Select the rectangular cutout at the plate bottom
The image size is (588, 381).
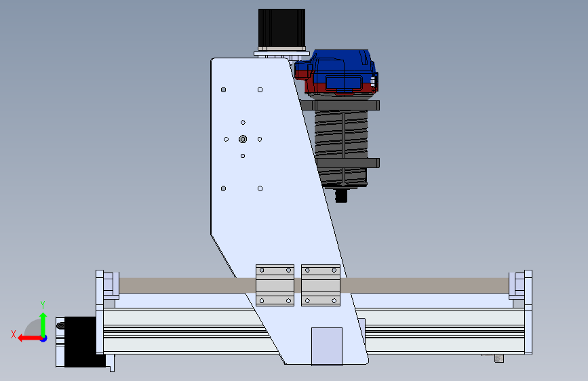pyautogui.click(x=327, y=346)
